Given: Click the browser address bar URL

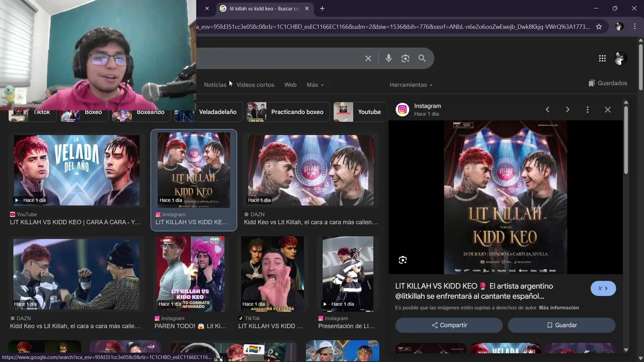Looking at the screenshot, I should point(393,27).
